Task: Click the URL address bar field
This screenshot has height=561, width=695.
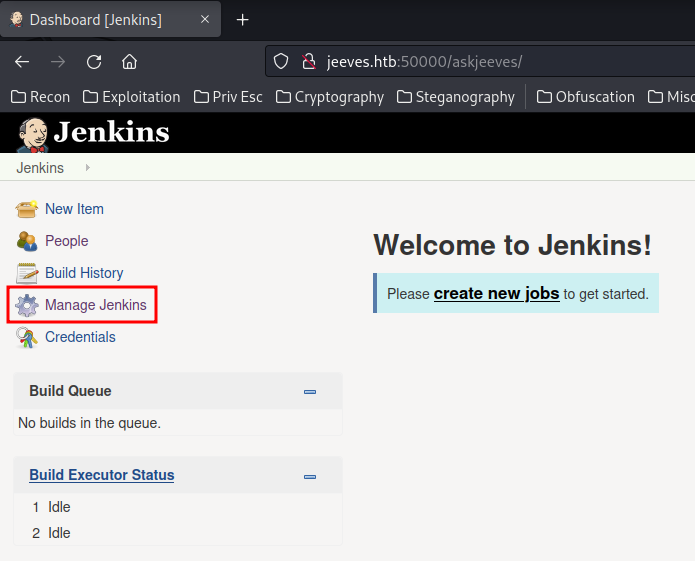Action: 480,62
